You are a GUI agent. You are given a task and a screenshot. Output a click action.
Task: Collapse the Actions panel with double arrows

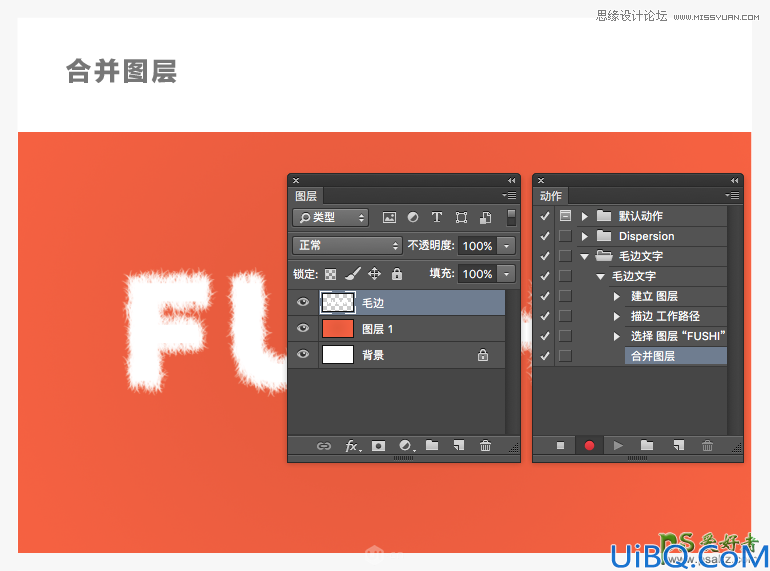(x=734, y=180)
